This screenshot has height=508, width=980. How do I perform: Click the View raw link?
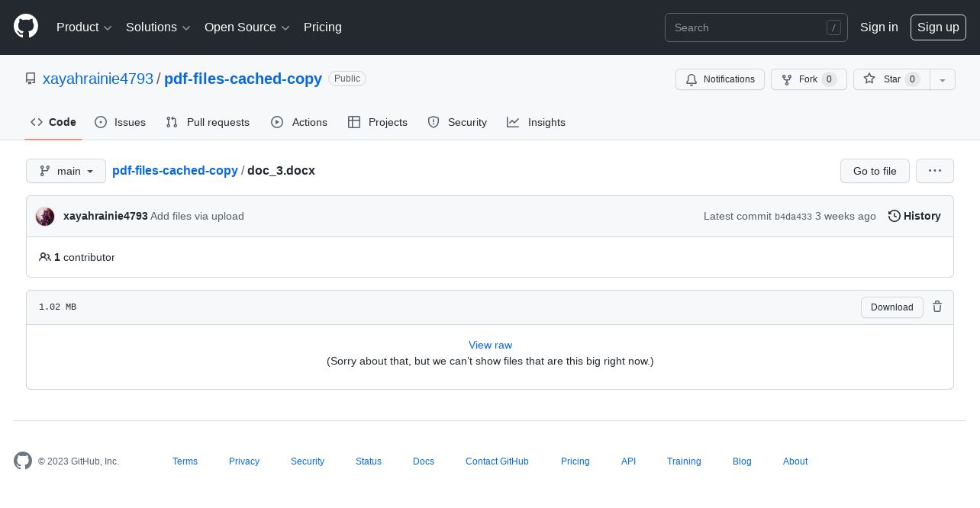coord(490,345)
